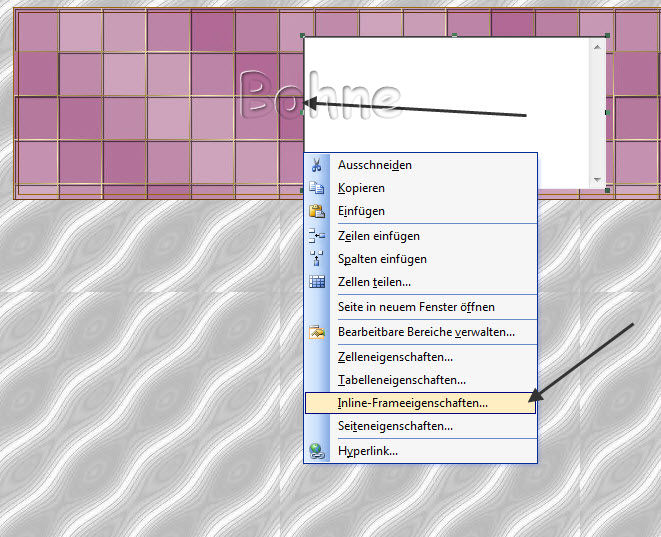
Task: Open Zelleneigenschaften... entry
Action: [421, 357]
